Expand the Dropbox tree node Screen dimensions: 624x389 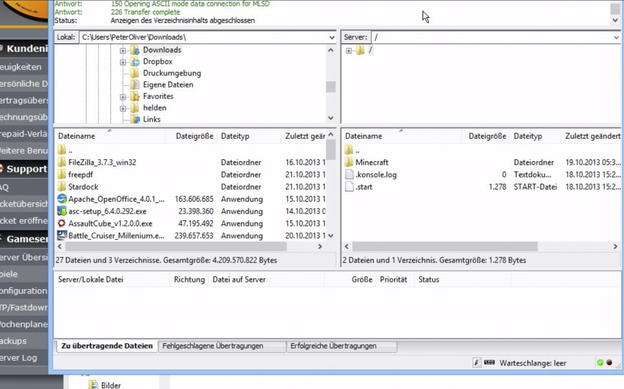(123, 62)
